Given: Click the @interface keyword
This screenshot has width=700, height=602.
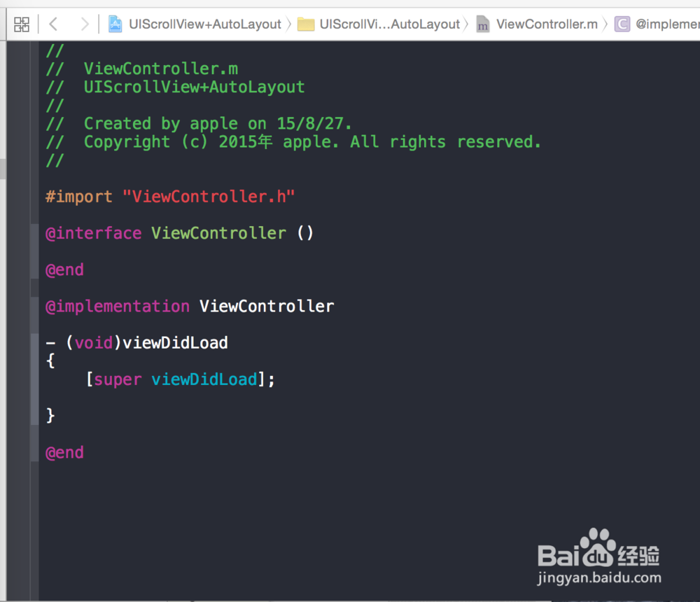Looking at the screenshot, I should tap(93, 233).
